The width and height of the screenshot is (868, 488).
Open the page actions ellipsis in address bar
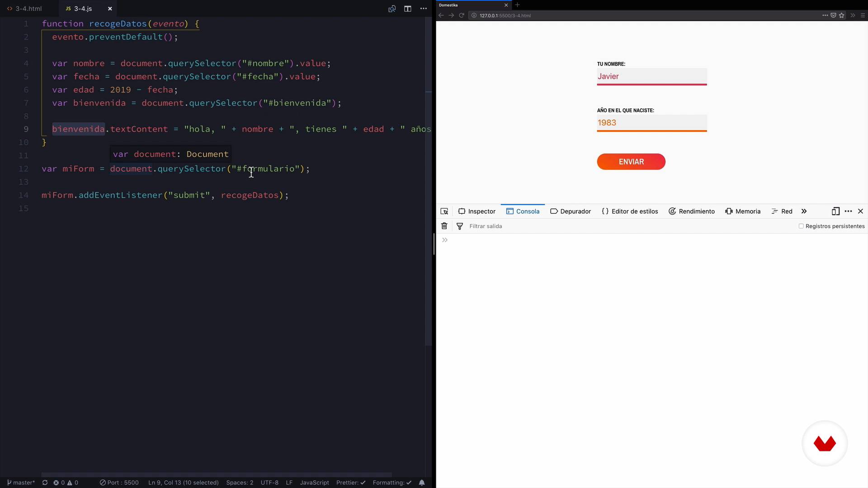(825, 15)
